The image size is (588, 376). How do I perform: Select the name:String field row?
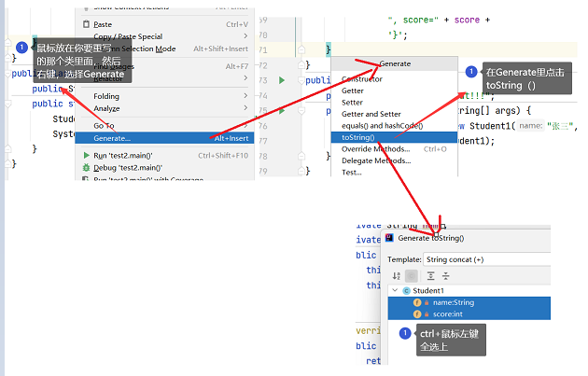(469, 302)
